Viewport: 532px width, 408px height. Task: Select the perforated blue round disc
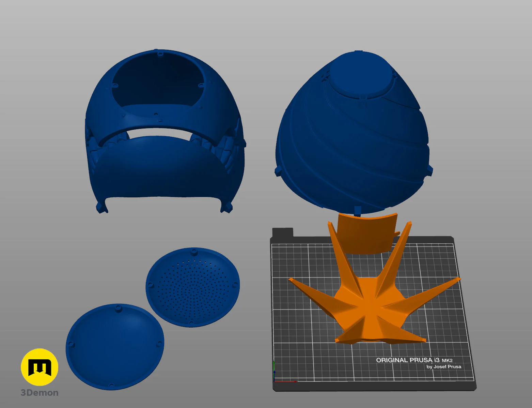click(193, 287)
